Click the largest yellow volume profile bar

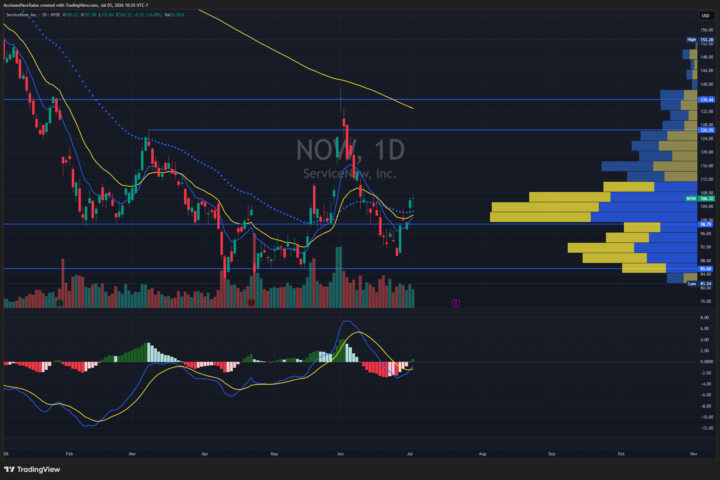click(x=540, y=217)
